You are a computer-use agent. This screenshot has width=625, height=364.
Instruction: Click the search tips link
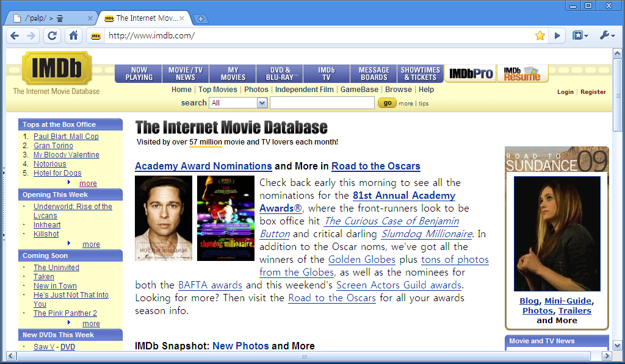tap(424, 104)
